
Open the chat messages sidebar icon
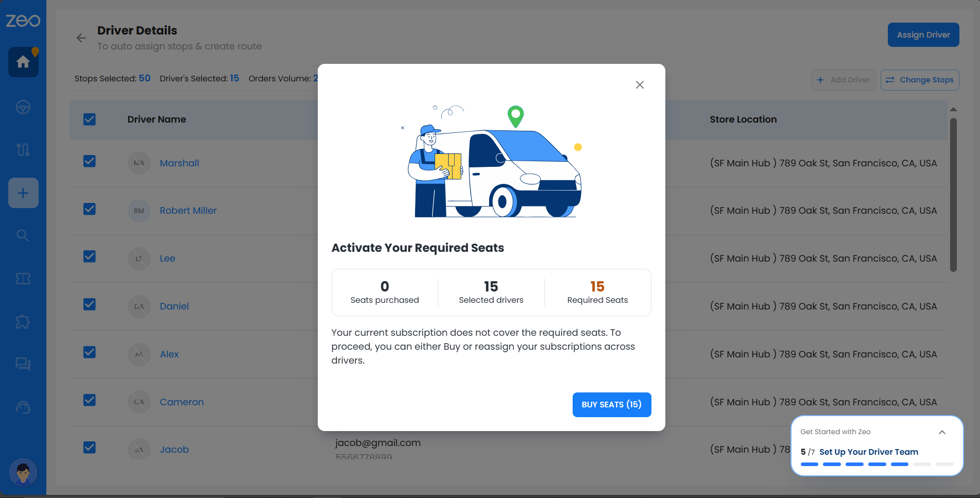23,364
